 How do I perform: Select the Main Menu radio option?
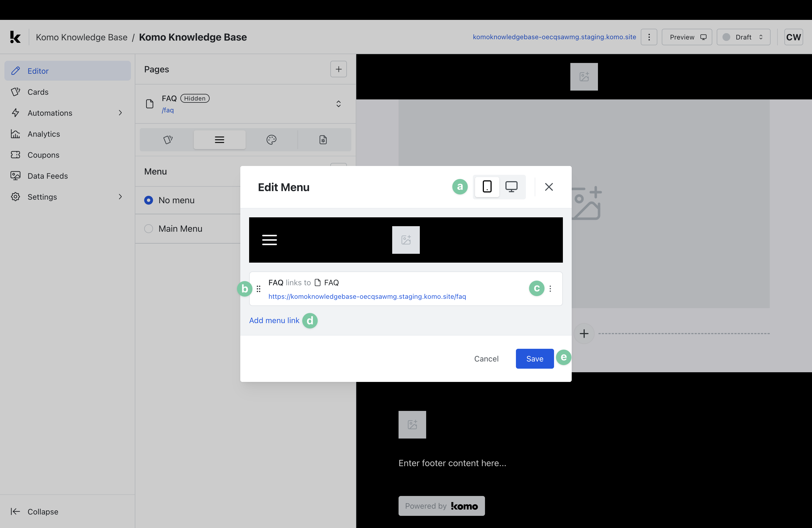pyautogui.click(x=148, y=229)
